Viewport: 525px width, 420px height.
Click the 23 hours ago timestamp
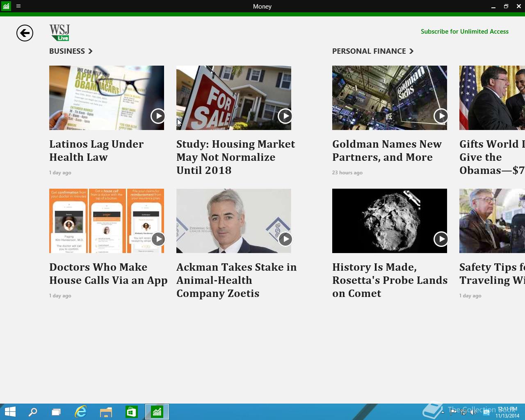(347, 173)
